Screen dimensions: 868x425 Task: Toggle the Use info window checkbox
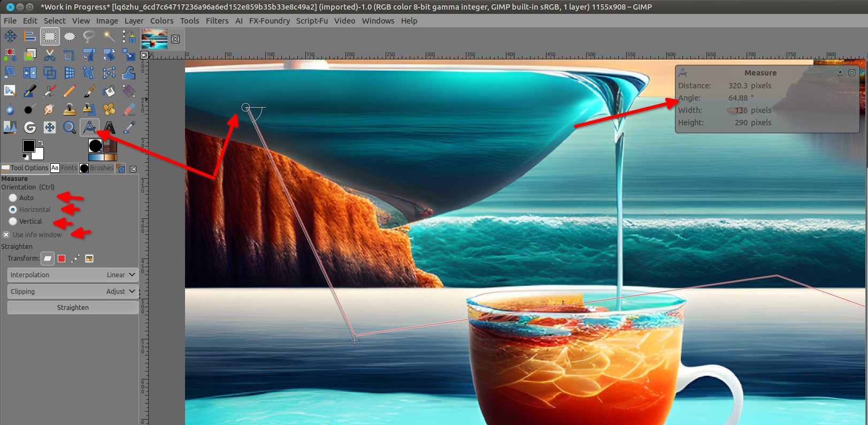click(x=6, y=235)
